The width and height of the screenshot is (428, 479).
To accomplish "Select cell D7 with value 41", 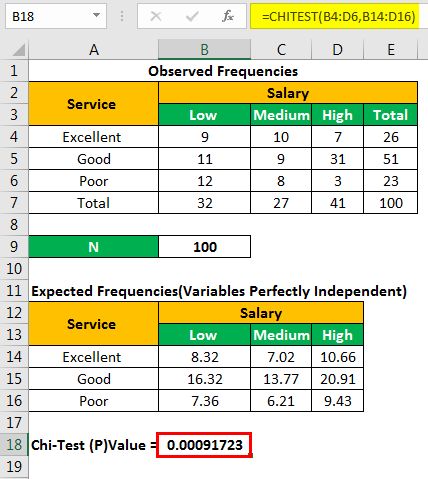I will pos(337,203).
